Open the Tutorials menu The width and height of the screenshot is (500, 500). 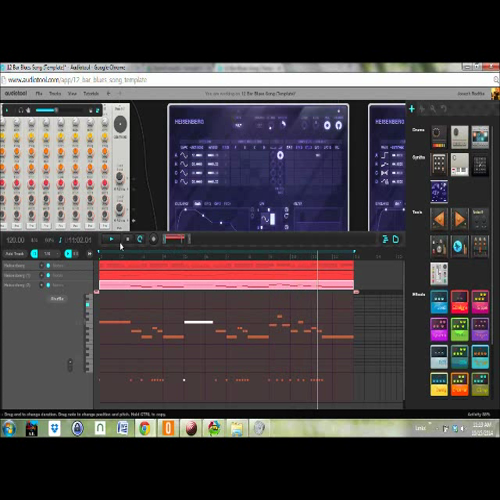click(x=91, y=94)
